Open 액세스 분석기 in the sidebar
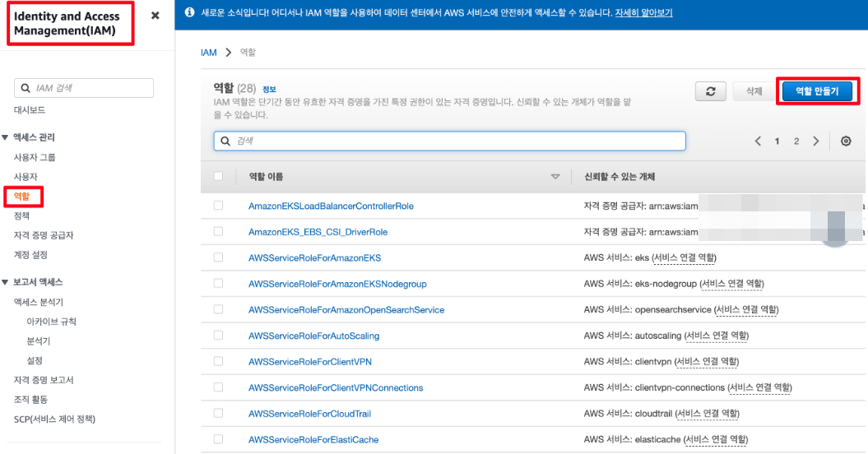This screenshot has height=454, width=868. click(38, 303)
